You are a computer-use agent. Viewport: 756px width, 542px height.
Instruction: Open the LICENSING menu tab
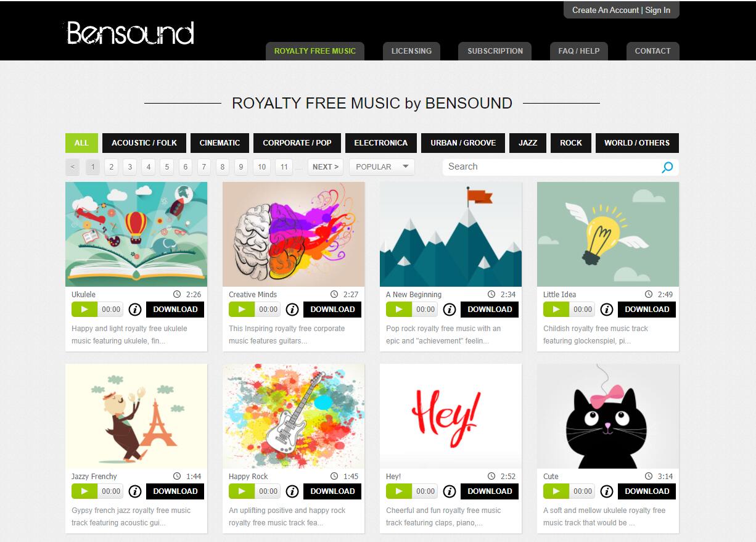click(x=411, y=51)
